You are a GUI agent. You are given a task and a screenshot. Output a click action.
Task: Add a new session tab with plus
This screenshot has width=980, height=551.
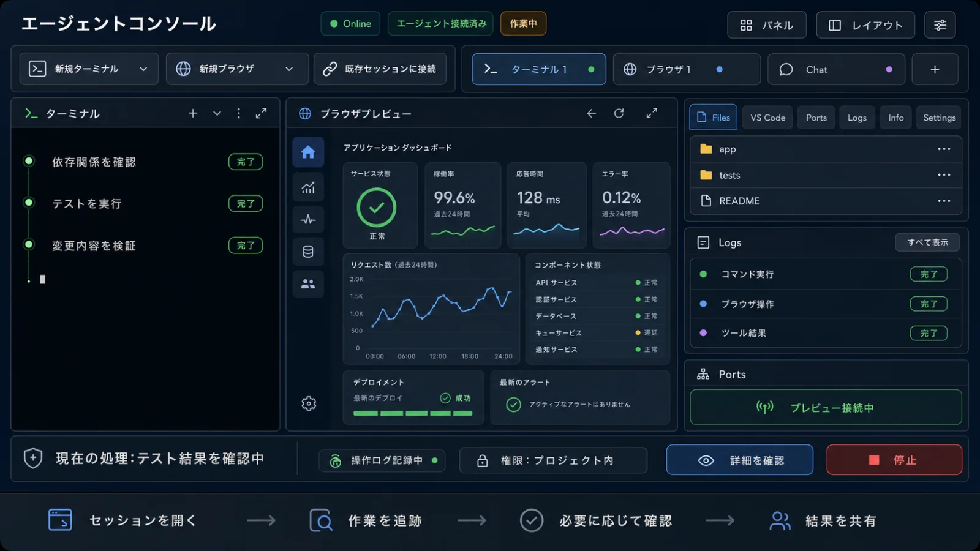point(935,69)
